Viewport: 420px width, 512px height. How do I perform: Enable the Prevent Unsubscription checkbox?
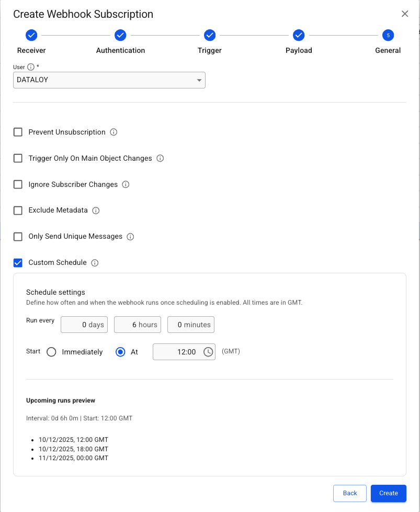point(18,132)
